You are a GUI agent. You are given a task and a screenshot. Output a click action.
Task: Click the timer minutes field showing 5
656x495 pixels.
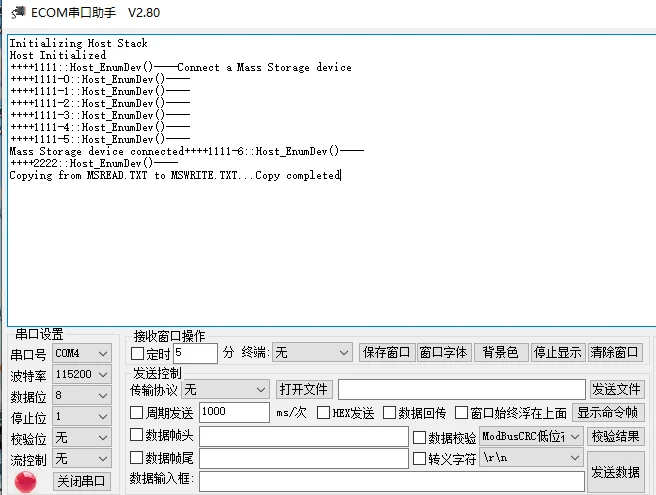coord(196,354)
